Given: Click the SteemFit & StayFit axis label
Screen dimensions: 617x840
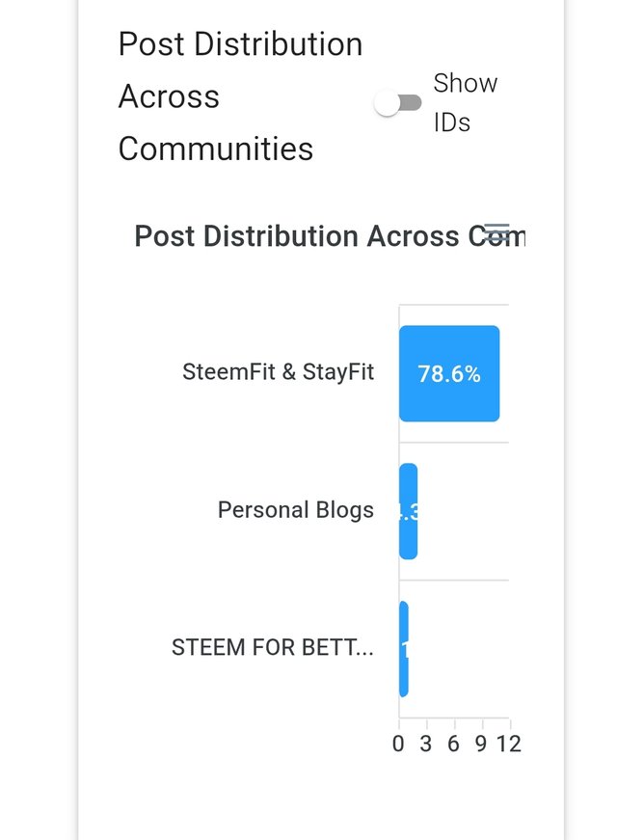Looking at the screenshot, I should coord(278,372).
